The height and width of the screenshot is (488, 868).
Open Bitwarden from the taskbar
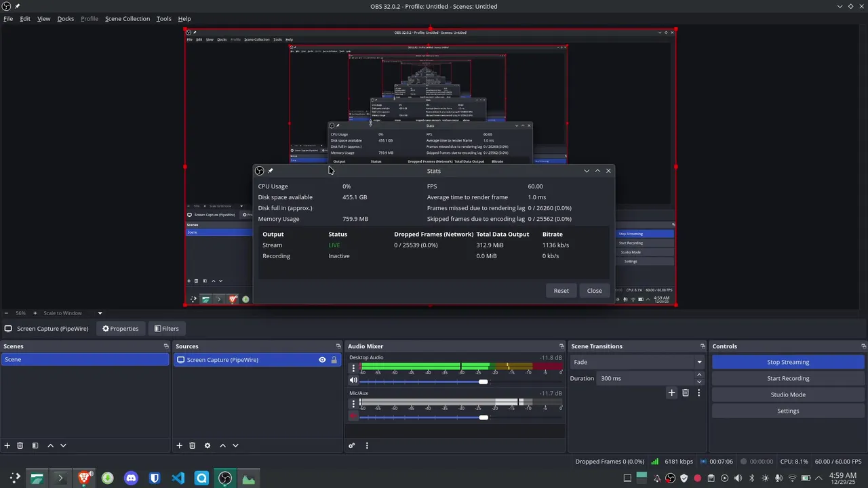155,479
